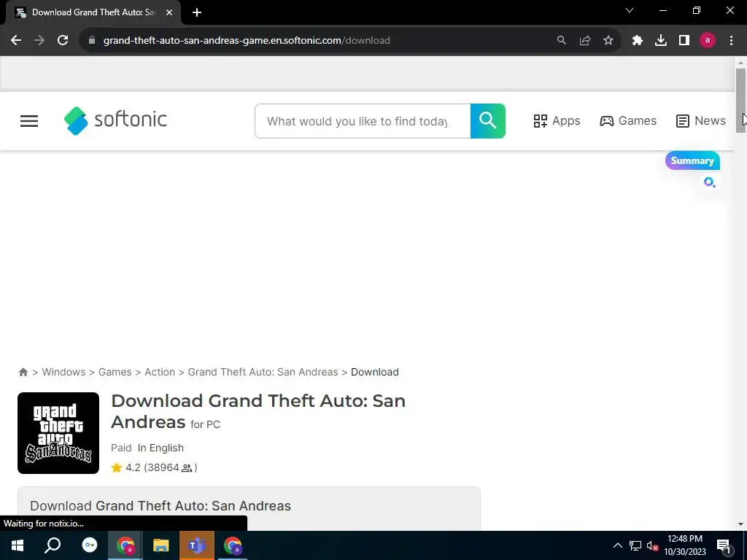Focus the Softonic search field
Viewport: 747px width, 560px height.
coord(363,121)
